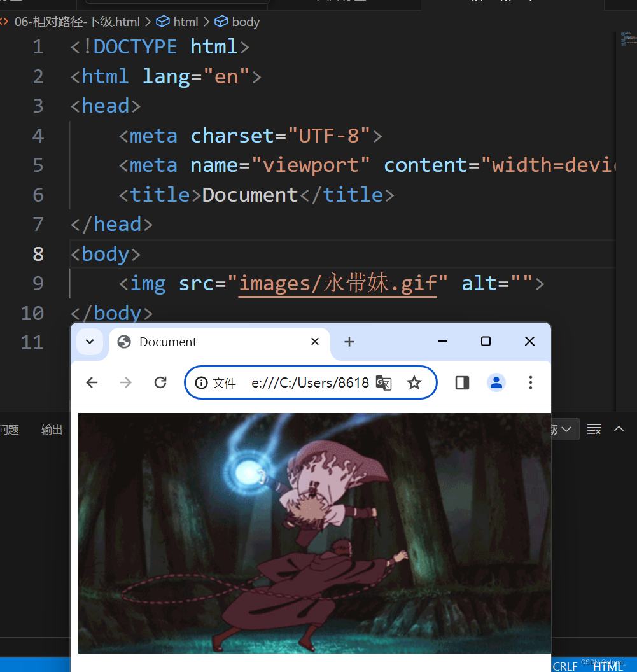Click the browser forward arrow

(125, 382)
